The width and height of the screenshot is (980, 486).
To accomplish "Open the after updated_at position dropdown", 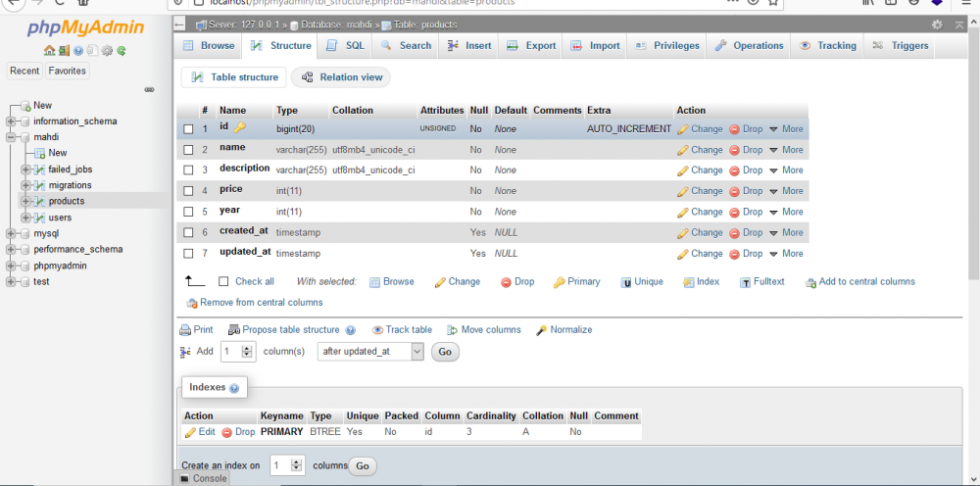I will [371, 352].
